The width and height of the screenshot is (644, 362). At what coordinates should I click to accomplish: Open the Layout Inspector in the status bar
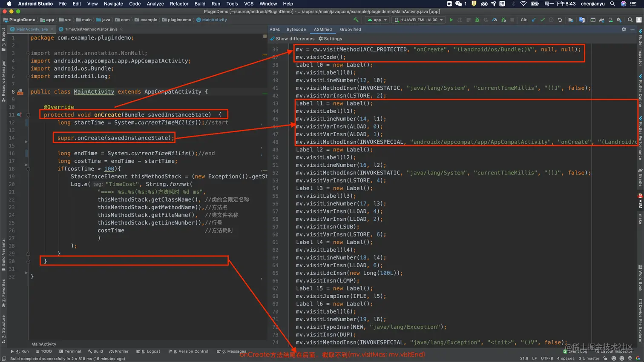coord(614,351)
